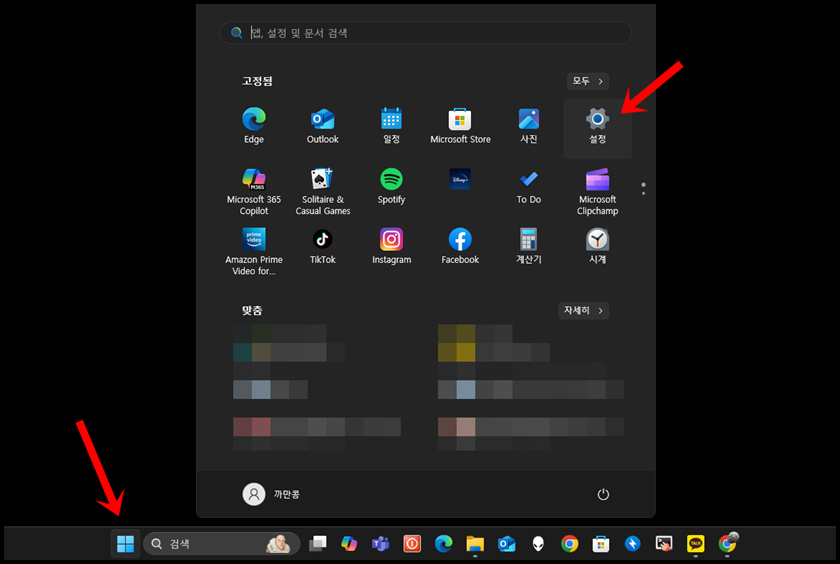Show all apps with 모두 button
Viewport: 840px width, 564px height.
click(x=588, y=81)
